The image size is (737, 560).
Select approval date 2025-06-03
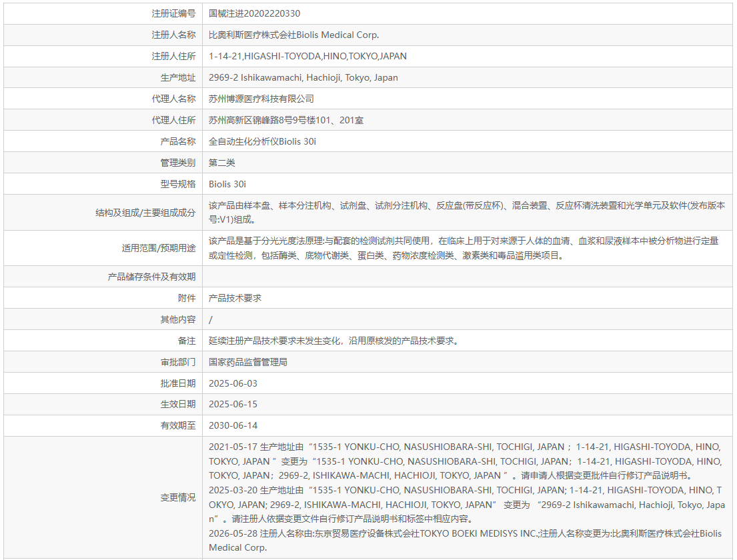click(x=233, y=383)
